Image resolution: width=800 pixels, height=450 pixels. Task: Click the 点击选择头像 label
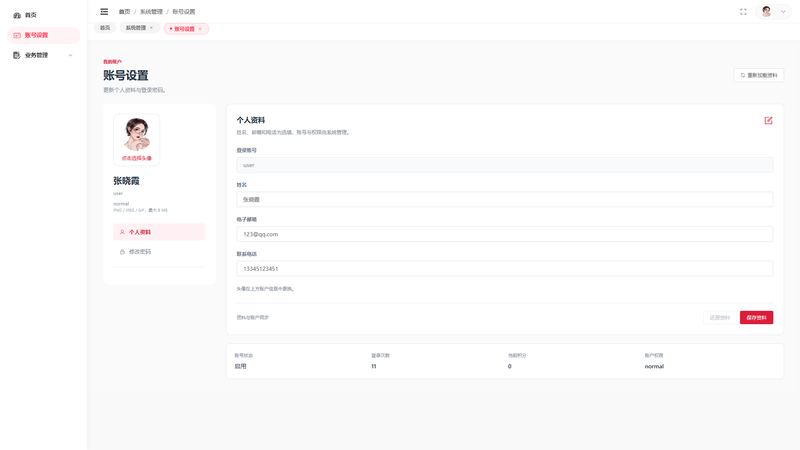click(x=136, y=158)
